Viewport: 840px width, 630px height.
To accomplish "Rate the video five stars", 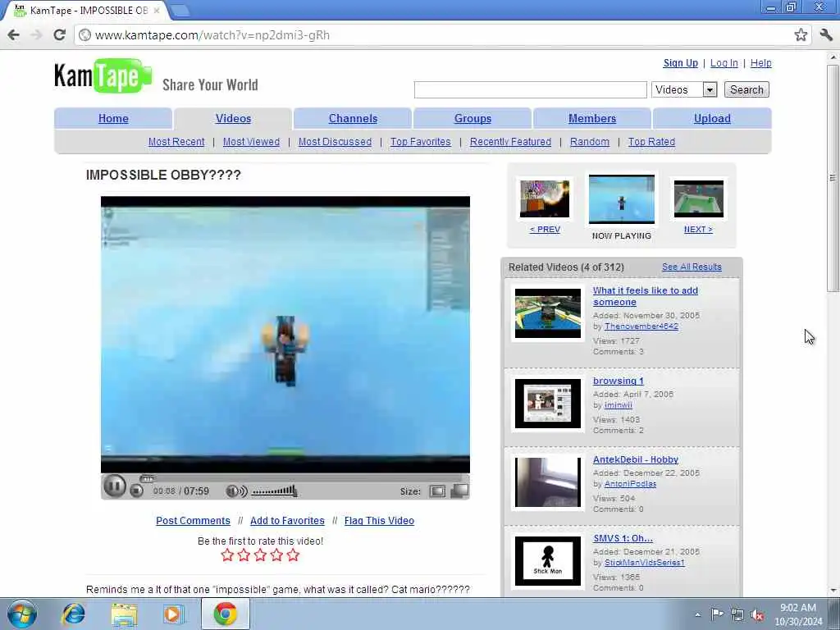I will click(293, 555).
